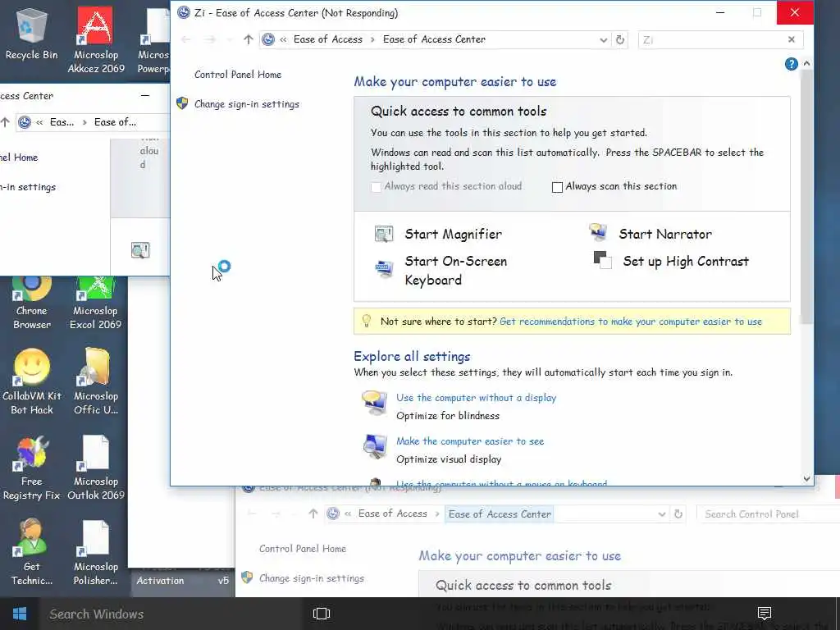Toggle 'Always read this section aloud' checkbox
The height and width of the screenshot is (630, 840).
[376, 187]
